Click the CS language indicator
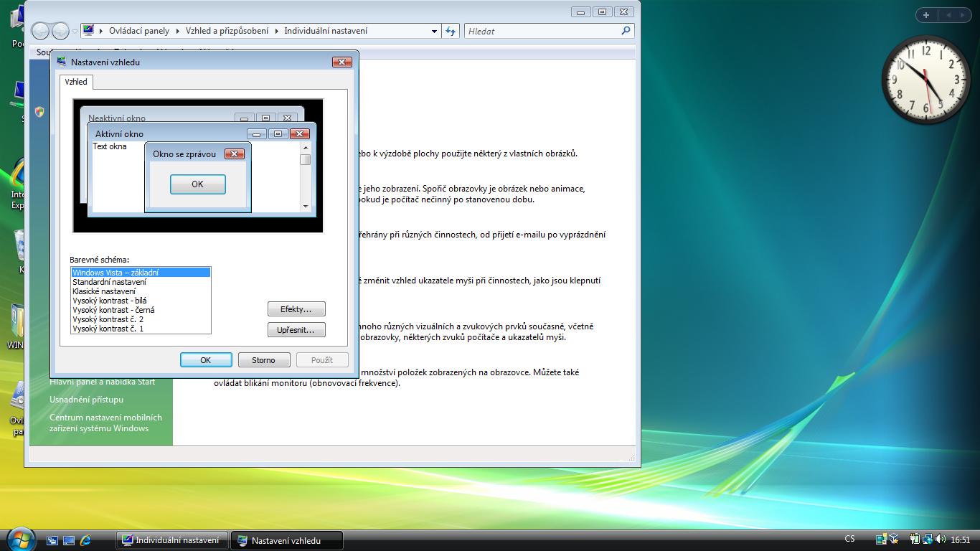Image resolution: width=980 pixels, height=551 pixels. coord(850,540)
